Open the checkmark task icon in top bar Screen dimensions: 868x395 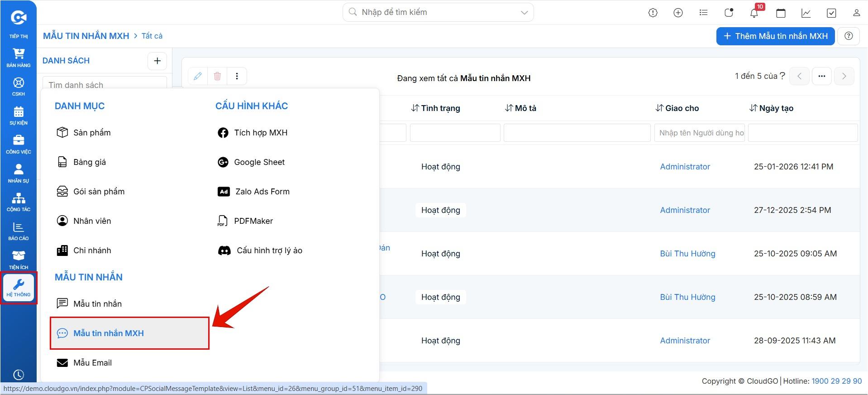tap(831, 13)
